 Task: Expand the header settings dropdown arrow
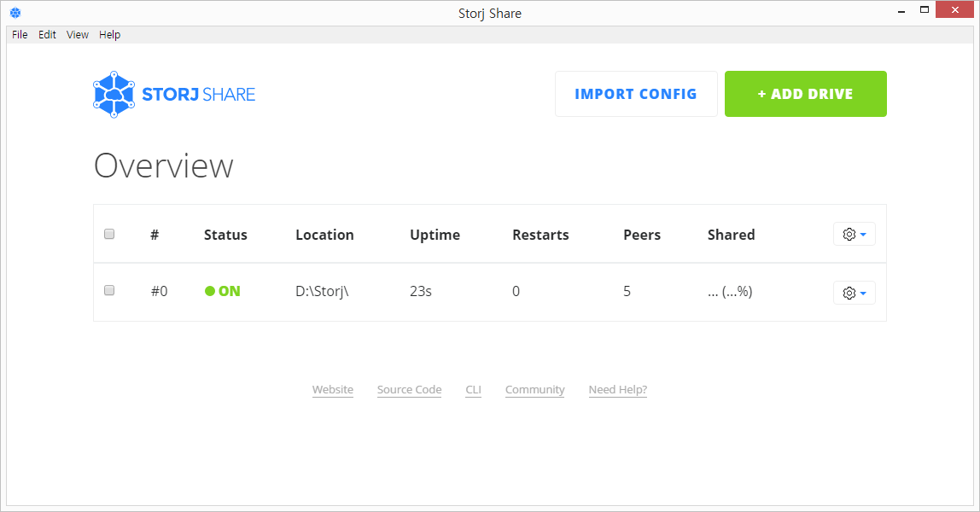point(863,235)
